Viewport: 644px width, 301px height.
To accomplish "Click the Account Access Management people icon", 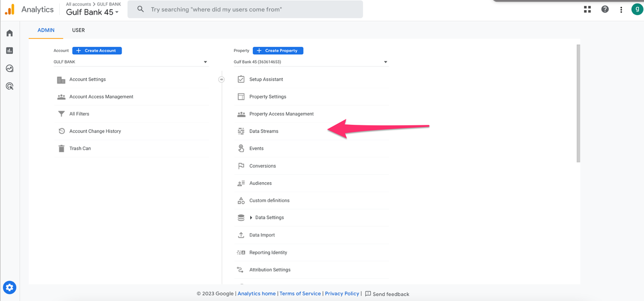I will tap(61, 97).
